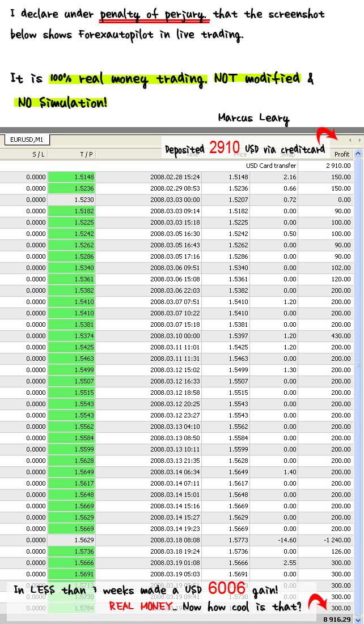Select the 2008.03.03 09:14 time cell

[x=175, y=211]
